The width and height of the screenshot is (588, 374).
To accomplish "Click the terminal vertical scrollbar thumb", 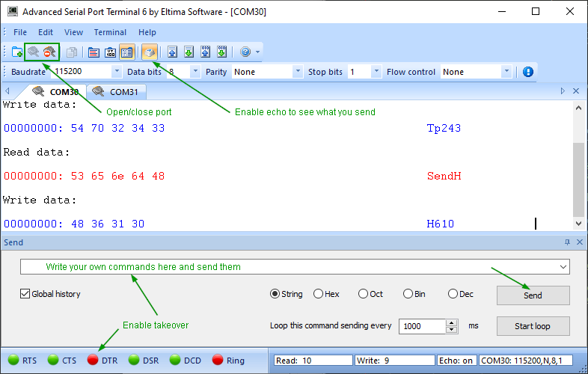I will [x=578, y=180].
